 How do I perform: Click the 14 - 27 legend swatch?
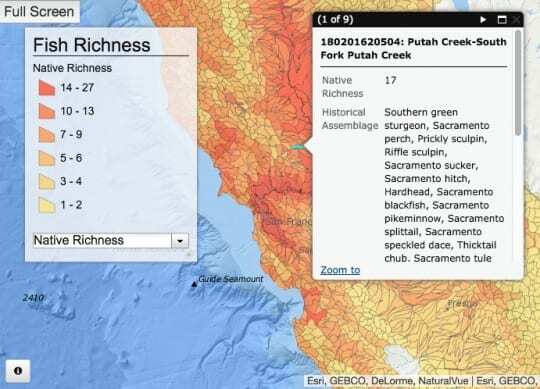coord(46,88)
